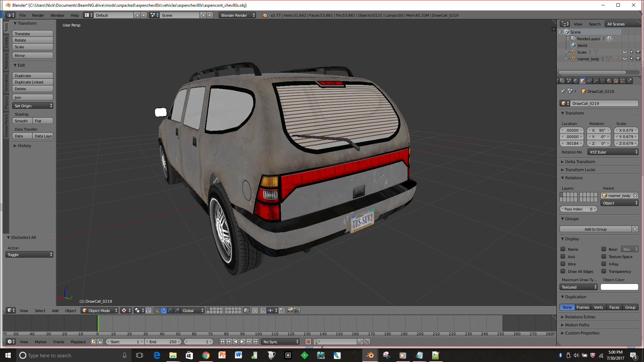Click the OpenGL render image camera icon
The image size is (644, 362).
[290, 311]
